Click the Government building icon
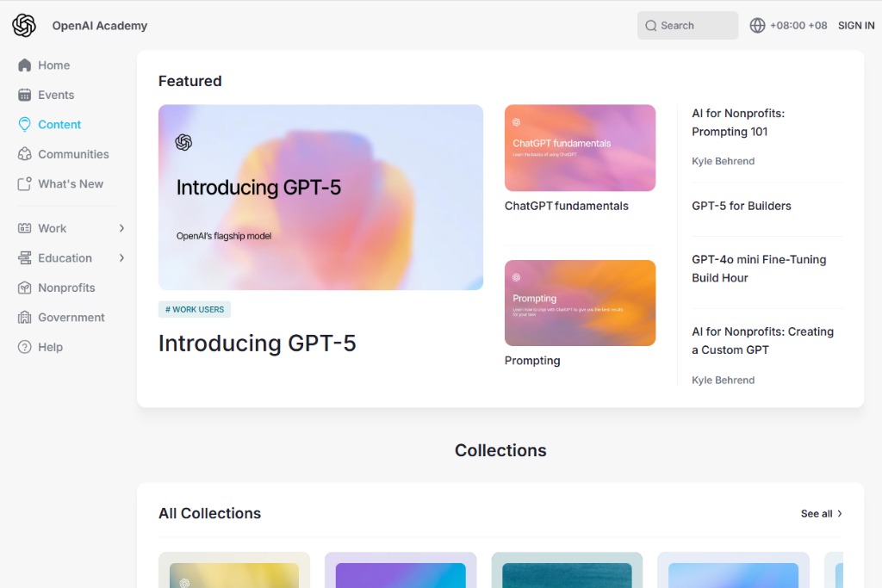Viewport: 882px width, 588px height. (24, 318)
